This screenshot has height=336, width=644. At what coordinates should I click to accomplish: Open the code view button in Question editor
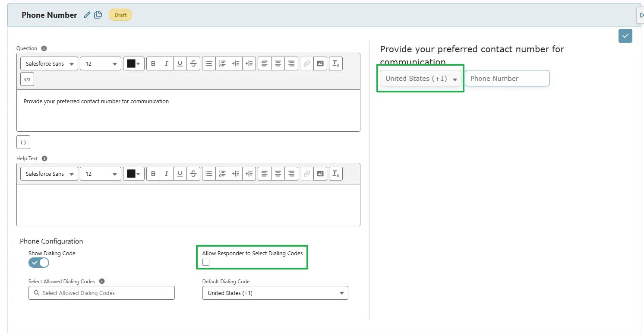(x=27, y=79)
